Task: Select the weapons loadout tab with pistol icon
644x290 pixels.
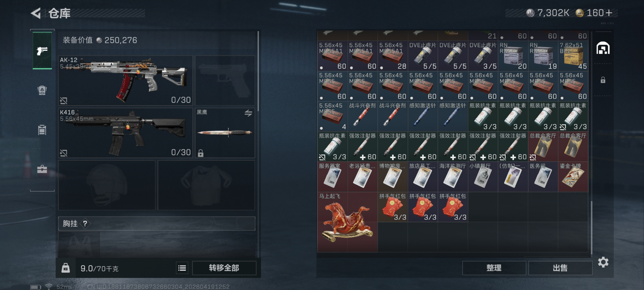Action: pos(42,51)
